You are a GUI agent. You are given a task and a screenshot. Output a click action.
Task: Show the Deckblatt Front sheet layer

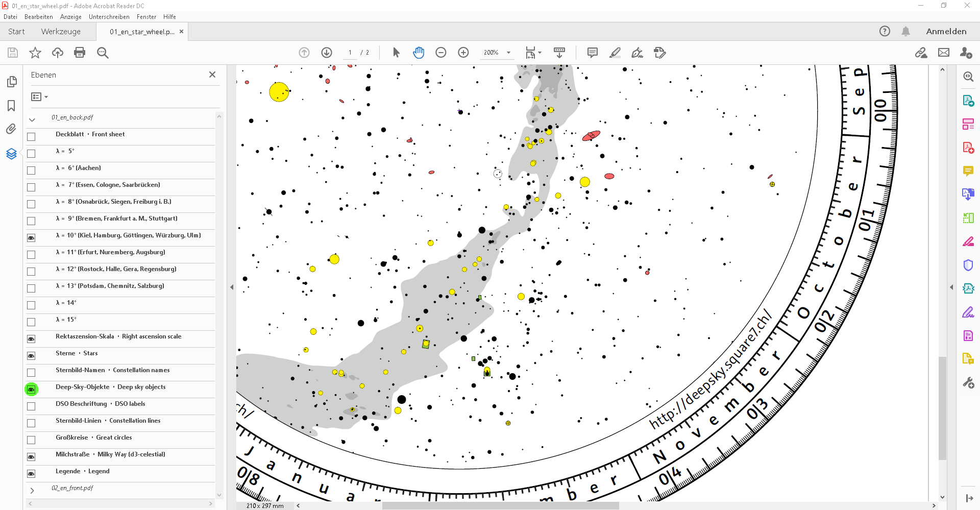pos(31,137)
